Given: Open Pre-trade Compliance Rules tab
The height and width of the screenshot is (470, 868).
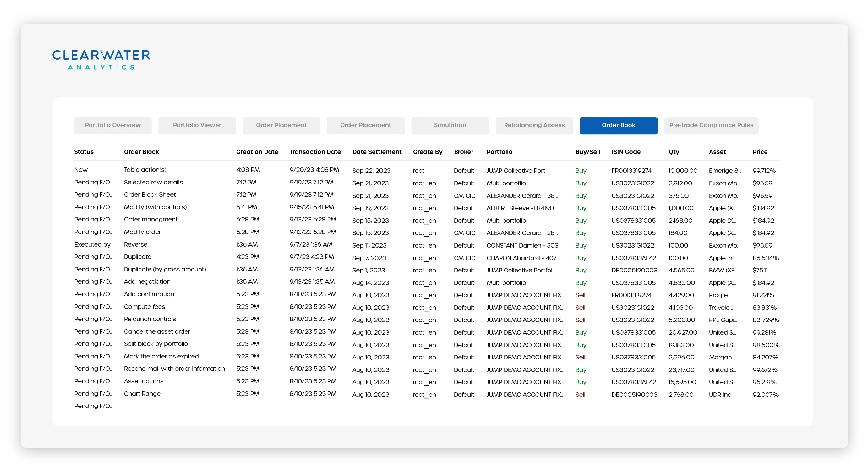Looking at the screenshot, I should pyautogui.click(x=711, y=125).
